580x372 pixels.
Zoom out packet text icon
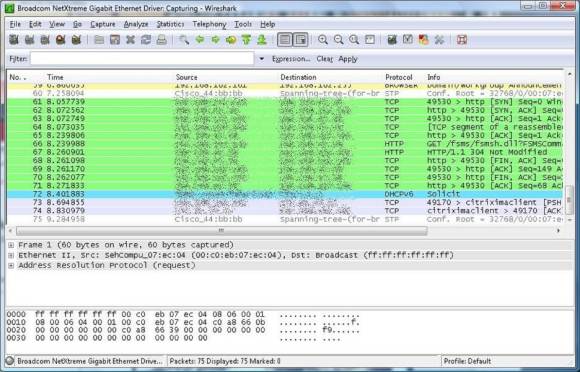(x=338, y=40)
